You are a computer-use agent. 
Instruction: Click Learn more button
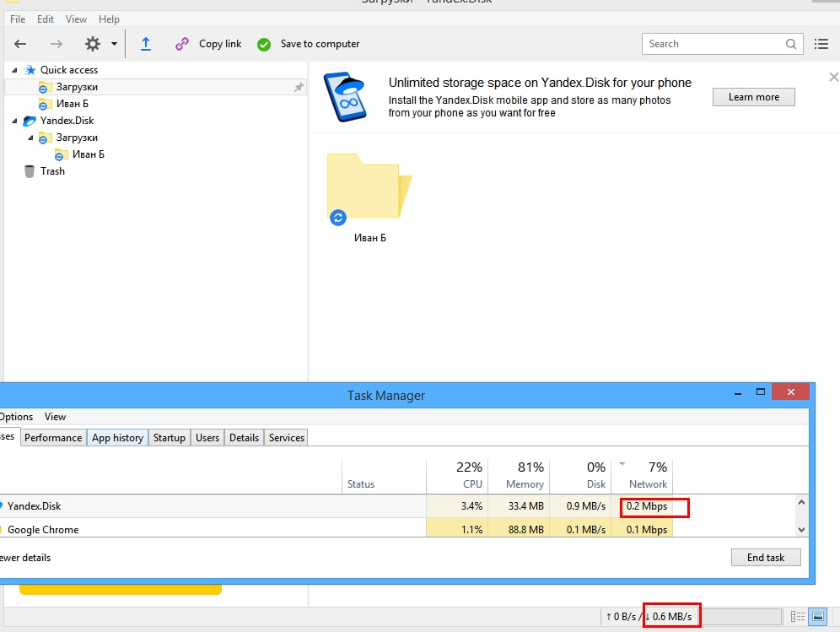click(x=753, y=97)
